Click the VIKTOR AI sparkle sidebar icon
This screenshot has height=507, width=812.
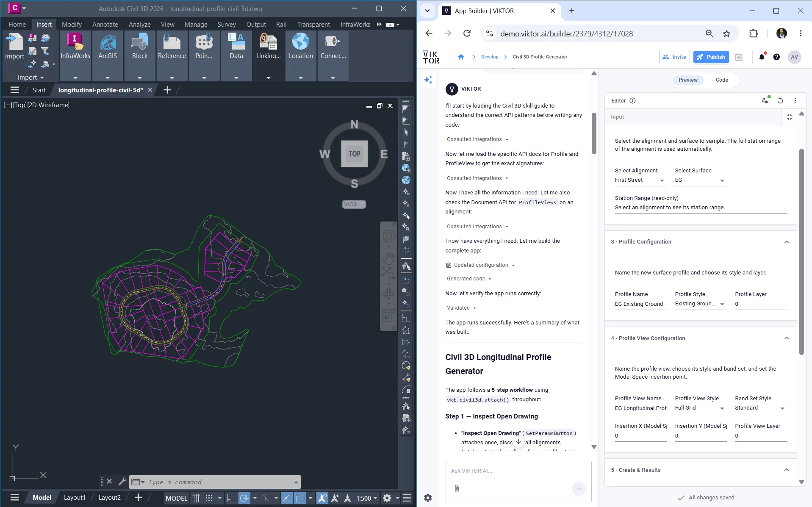[x=428, y=80]
